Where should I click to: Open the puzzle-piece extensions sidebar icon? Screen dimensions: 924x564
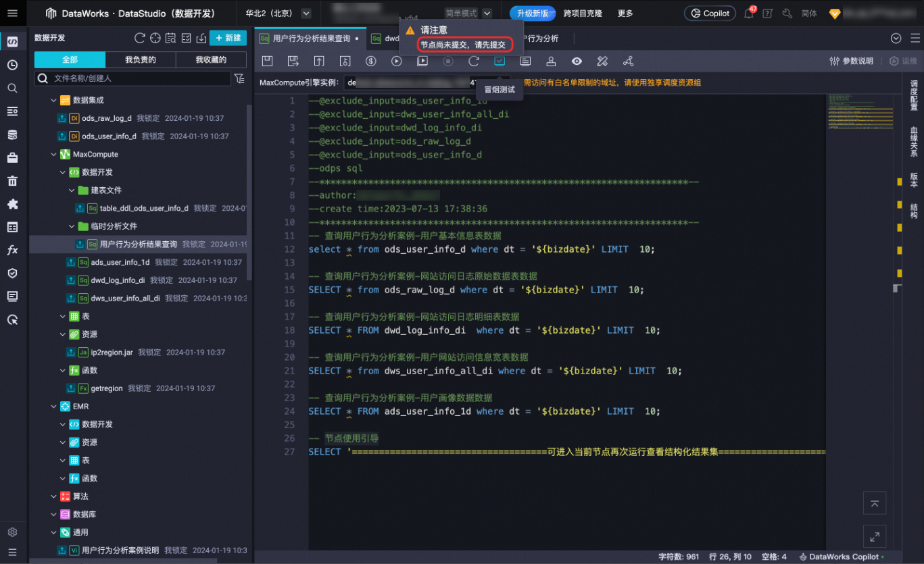pyautogui.click(x=12, y=204)
